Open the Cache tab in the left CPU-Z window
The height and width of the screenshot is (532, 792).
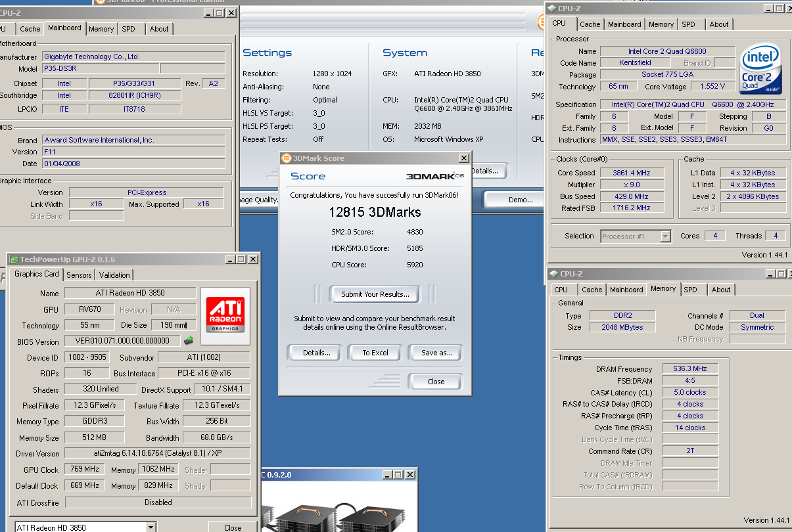click(30, 29)
